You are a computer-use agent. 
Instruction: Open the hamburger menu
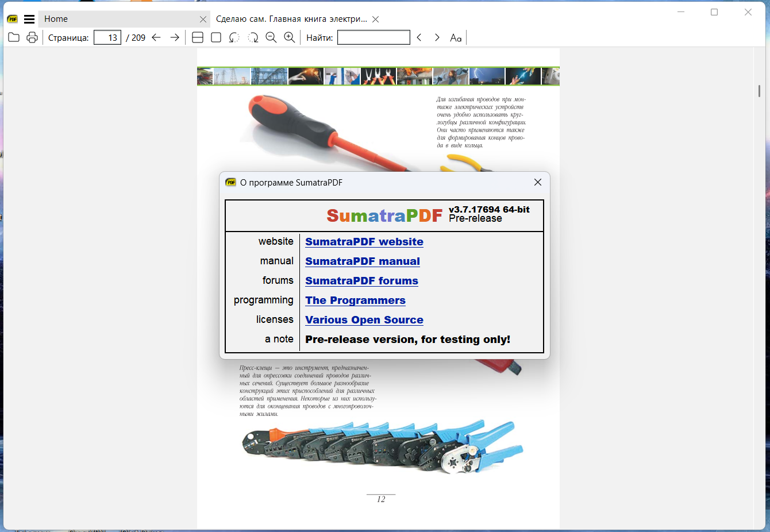coord(29,19)
